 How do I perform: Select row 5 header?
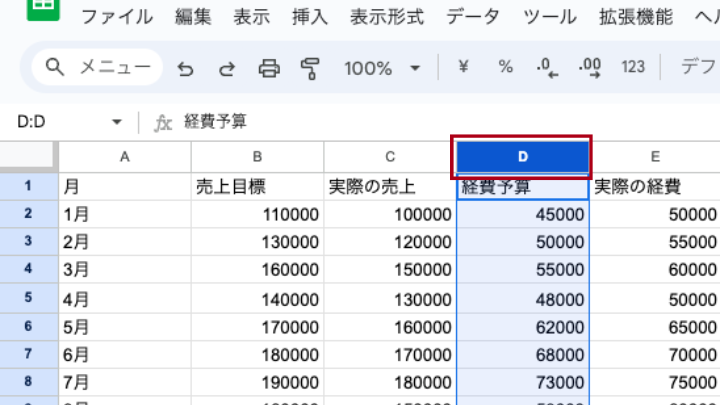28,298
